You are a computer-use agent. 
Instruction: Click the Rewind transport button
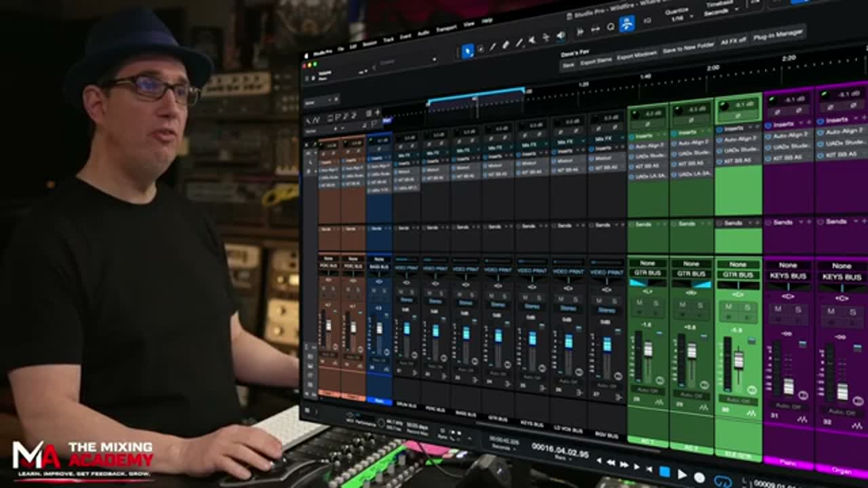[x=610, y=463]
